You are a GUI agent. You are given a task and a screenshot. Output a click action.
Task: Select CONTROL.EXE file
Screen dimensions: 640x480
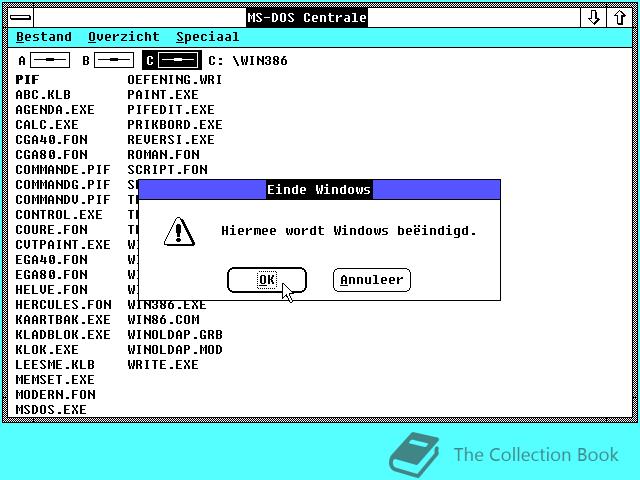pyautogui.click(x=59, y=215)
